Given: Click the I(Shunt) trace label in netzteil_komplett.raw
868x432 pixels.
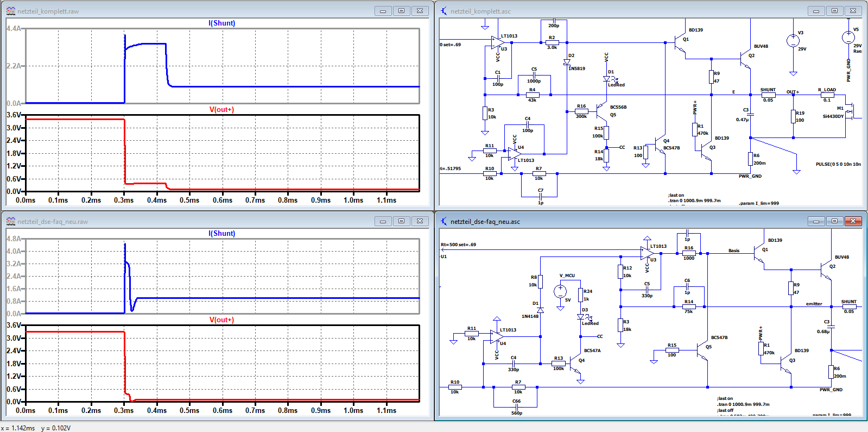Looking at the screenshot, I should pos(222,23).
